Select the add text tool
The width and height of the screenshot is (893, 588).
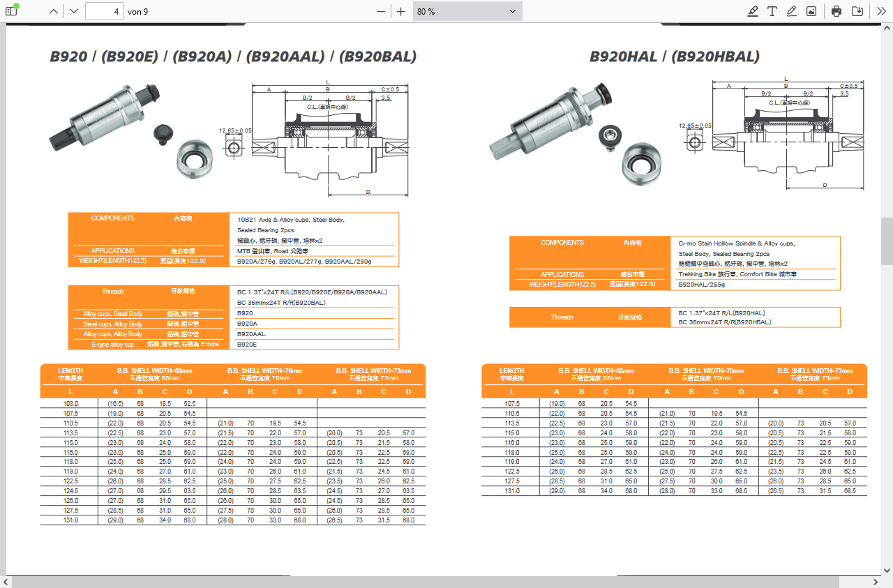tap(772, 11)
